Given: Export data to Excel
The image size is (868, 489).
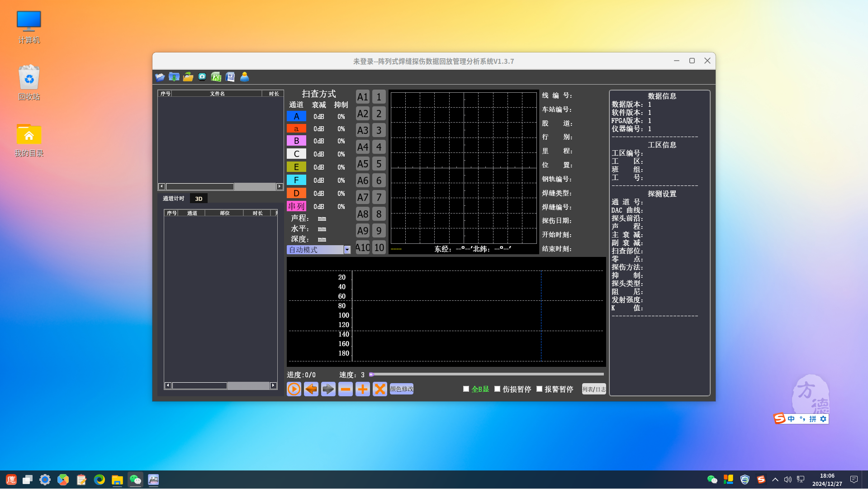Looking at the screenshot, I should 216,77.
